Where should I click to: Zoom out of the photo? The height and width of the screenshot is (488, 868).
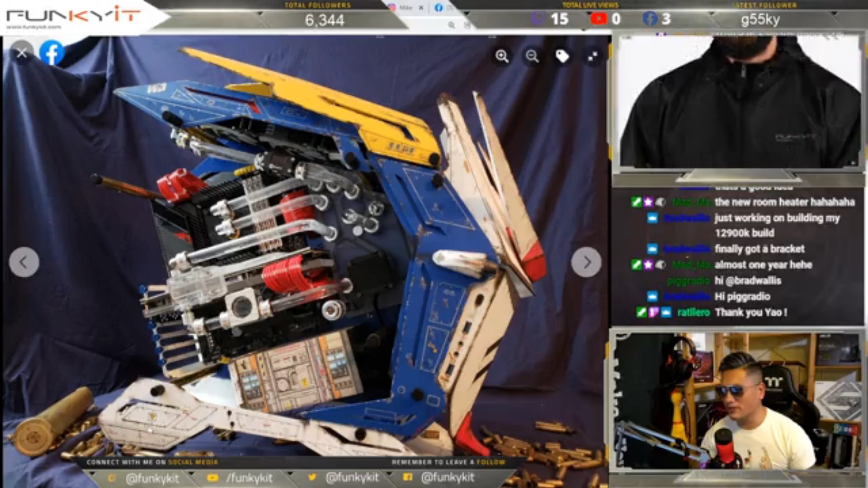point(532,56)
